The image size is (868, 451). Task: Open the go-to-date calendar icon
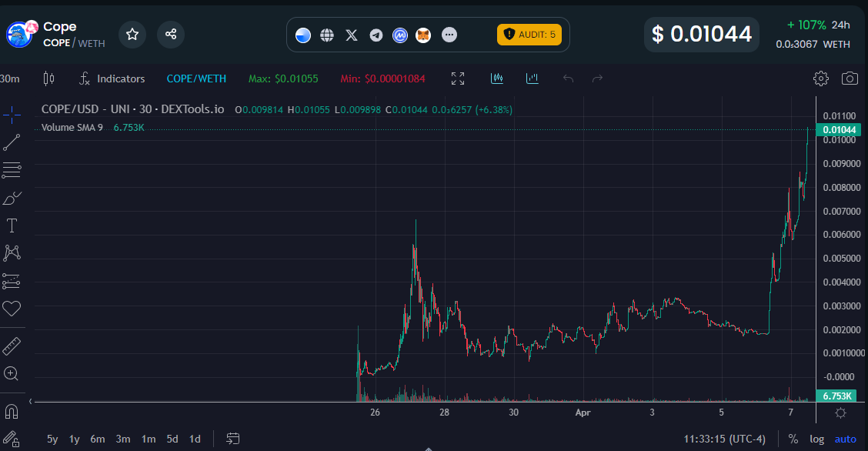pos(233,439)
